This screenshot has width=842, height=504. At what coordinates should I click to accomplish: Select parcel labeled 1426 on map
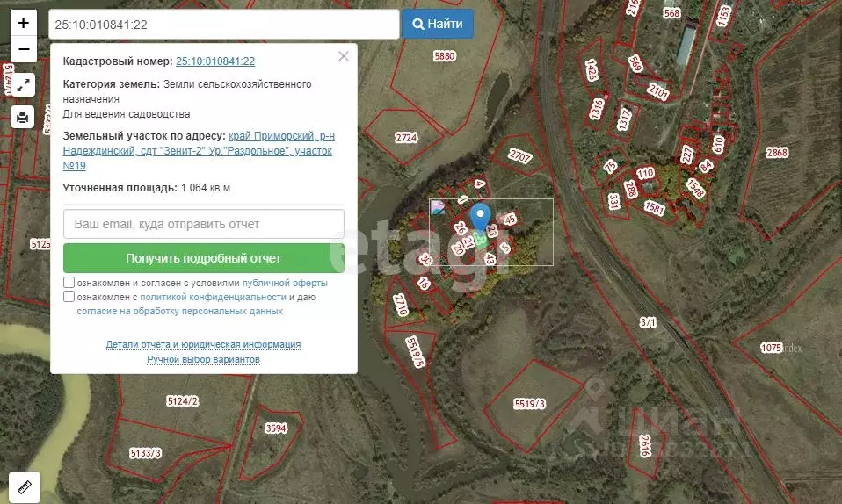coord(592,70)
